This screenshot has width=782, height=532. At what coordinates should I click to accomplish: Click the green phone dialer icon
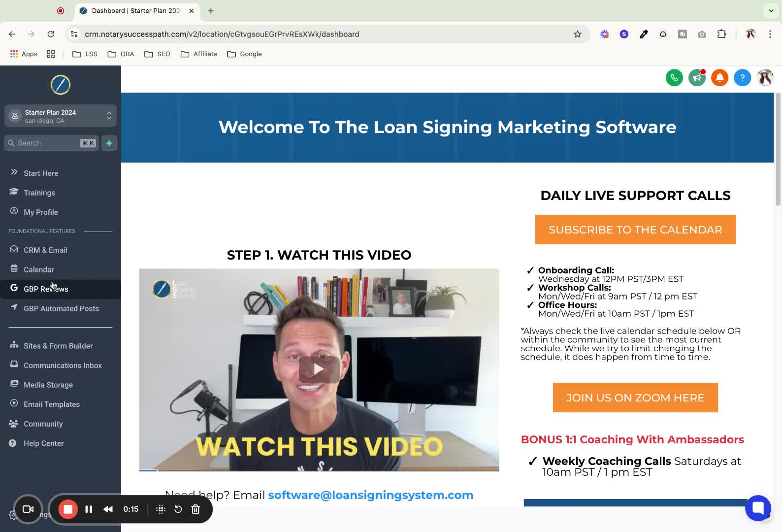(674, 78)
